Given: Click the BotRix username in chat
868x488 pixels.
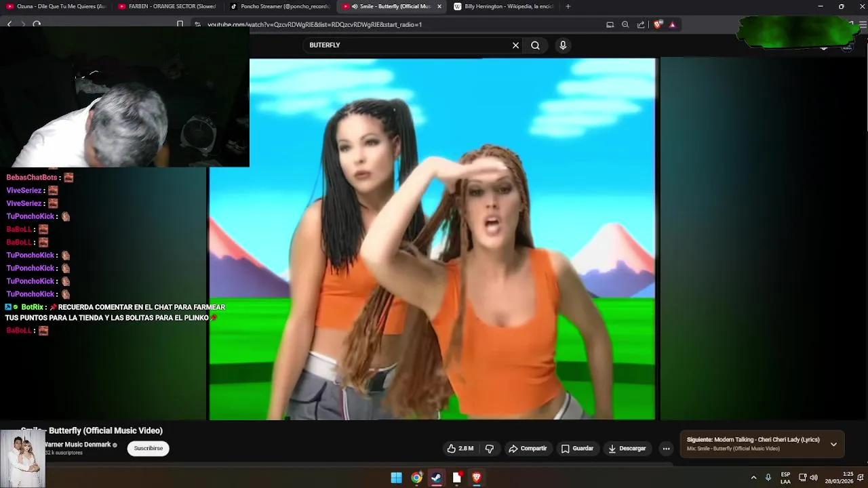Looking at the screenshot, I should point(32,307).
